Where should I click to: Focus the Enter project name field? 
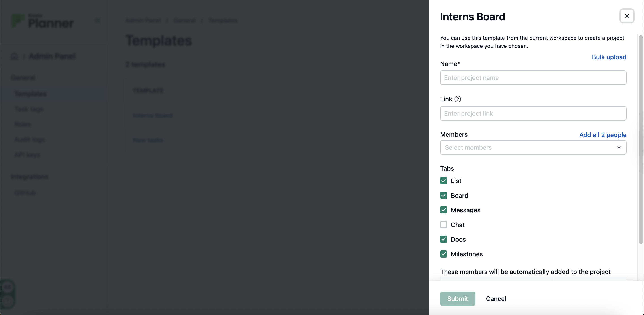[x=533, y=78]
